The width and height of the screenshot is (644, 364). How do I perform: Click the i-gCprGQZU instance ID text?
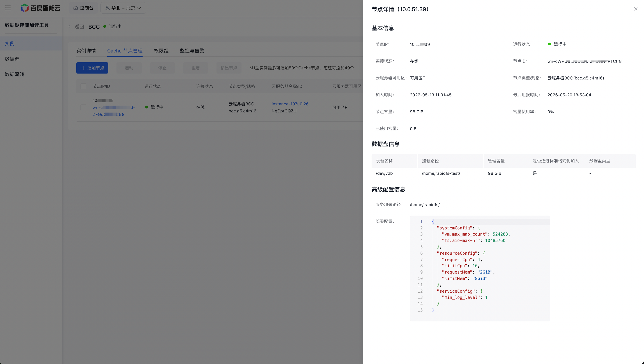(x=284, y=111)
